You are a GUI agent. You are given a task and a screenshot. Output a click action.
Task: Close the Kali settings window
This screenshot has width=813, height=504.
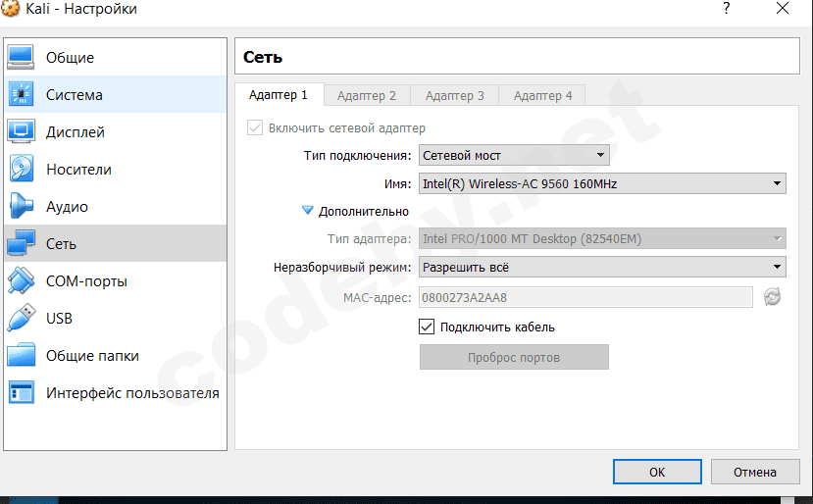pos(783,8)
